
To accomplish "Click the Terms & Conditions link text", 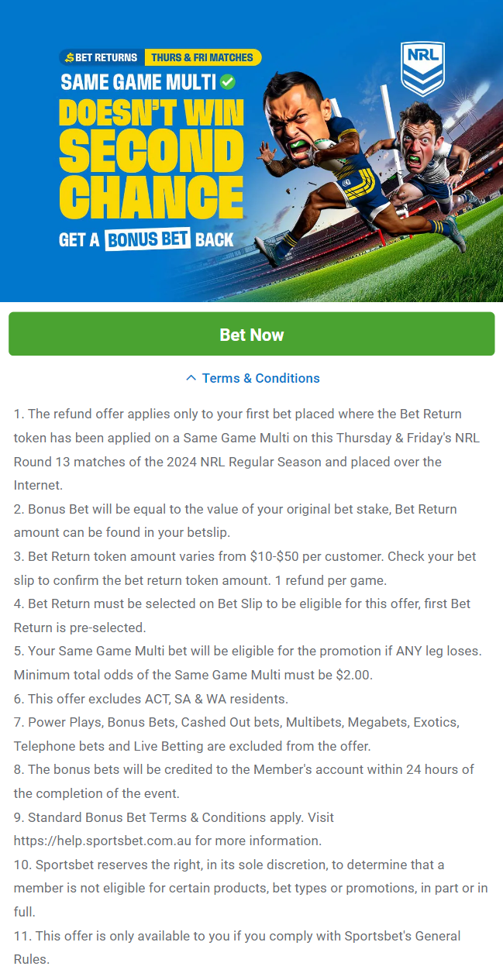I will pos(260,378).
